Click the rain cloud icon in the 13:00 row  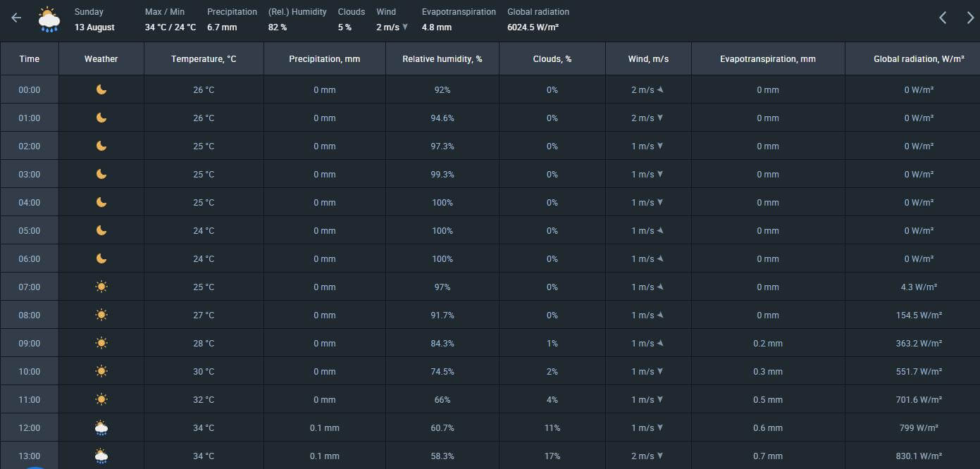point(101,456)
